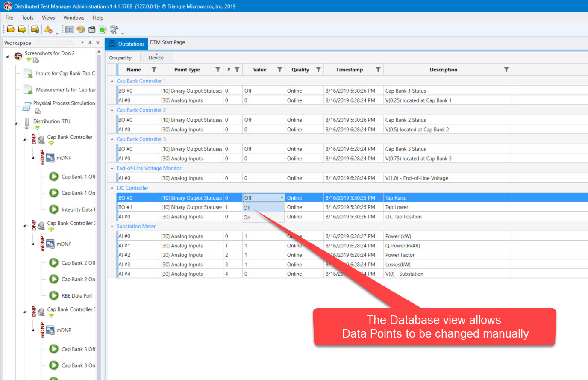Run the Cap Bank 1 Off command

coord(54,177)
